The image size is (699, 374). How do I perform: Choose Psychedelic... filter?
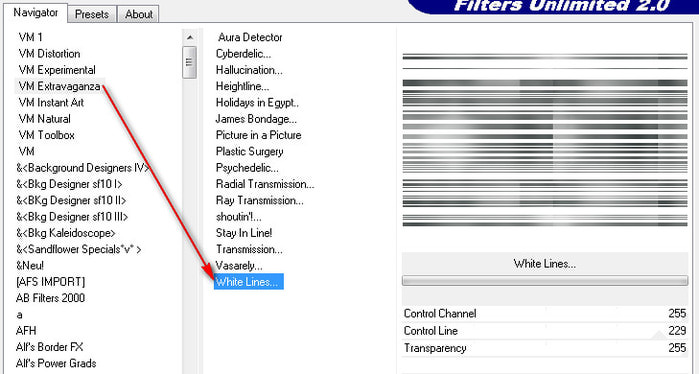247,168
